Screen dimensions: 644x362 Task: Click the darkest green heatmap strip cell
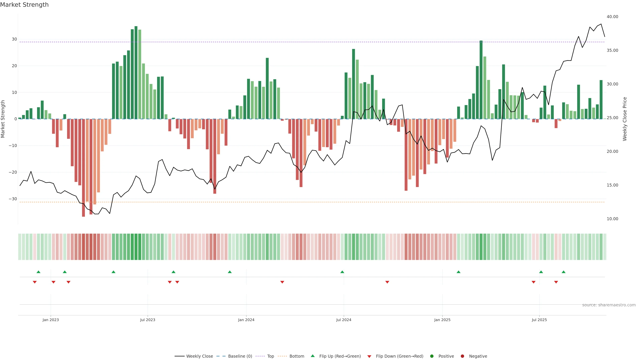(x=136, y=247)
